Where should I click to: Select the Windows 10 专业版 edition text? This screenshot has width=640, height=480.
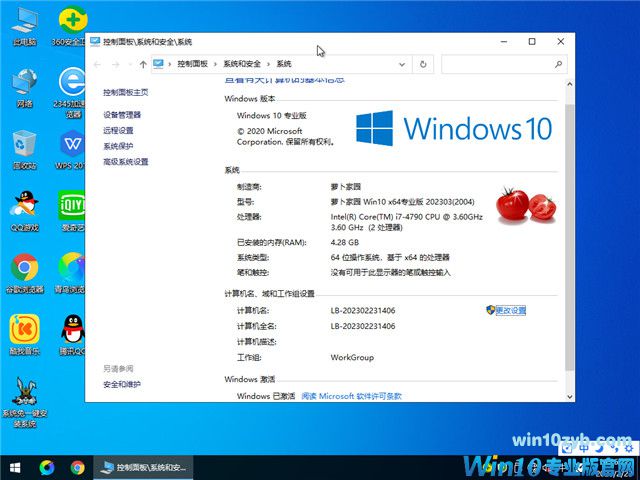click(271, 116)
